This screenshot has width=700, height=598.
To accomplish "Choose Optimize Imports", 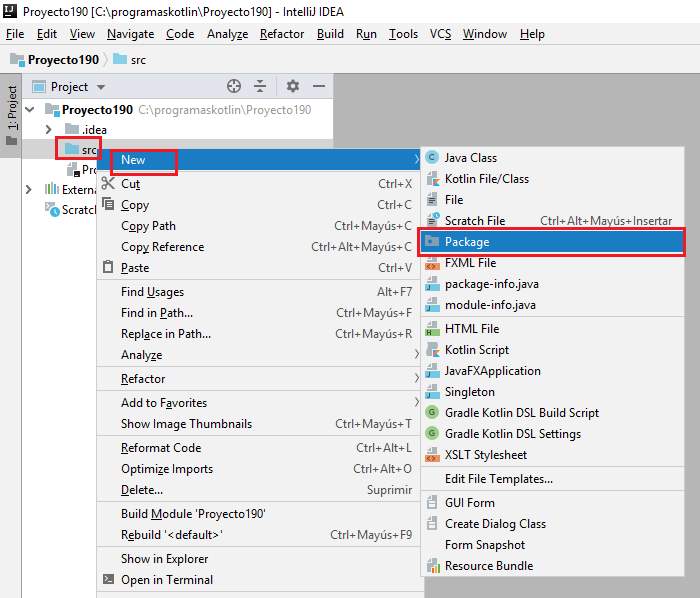I will (x=258, y=469).
